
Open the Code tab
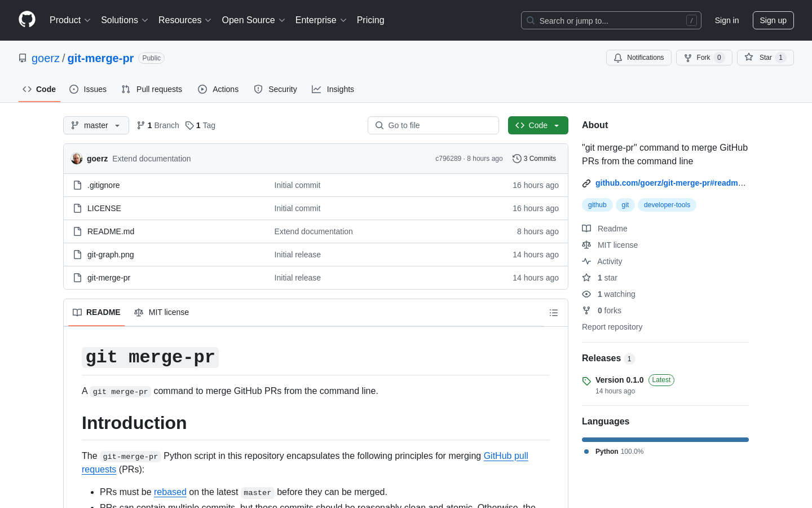pos(39,89)
